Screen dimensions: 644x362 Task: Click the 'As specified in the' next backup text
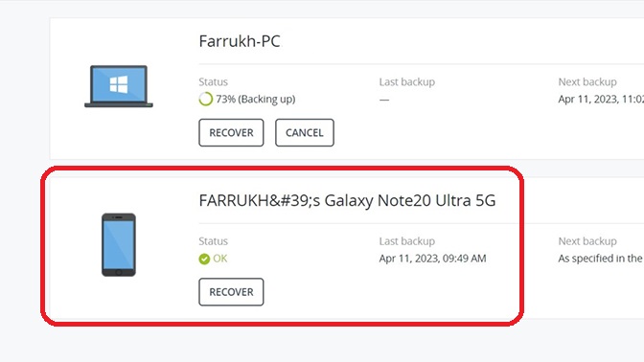point(600,259)
